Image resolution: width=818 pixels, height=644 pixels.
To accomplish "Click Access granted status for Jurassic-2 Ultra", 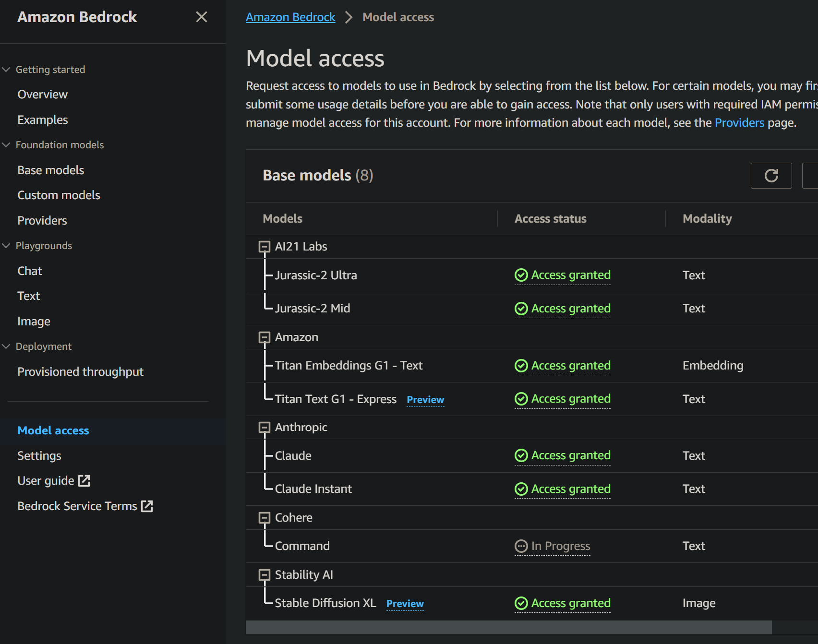I will point(563,275).
